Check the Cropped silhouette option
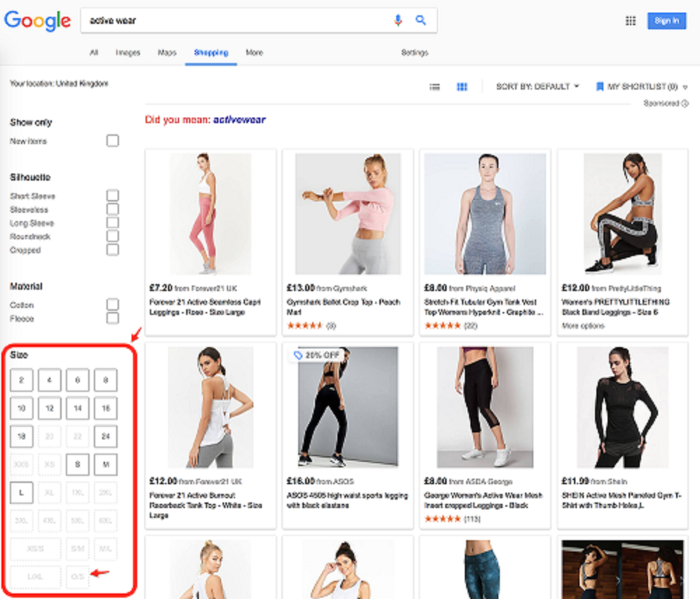The width and height of the screenshot is (700, 599). (113, 250)
